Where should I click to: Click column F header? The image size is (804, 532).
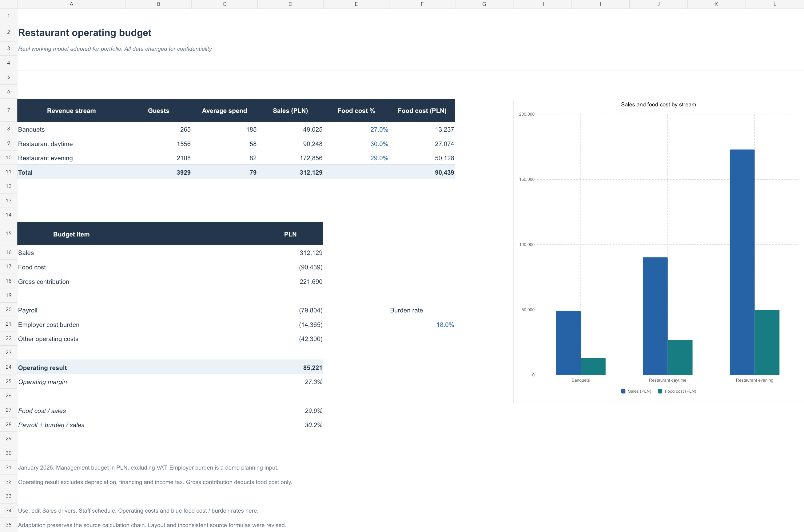click(422, 4)
